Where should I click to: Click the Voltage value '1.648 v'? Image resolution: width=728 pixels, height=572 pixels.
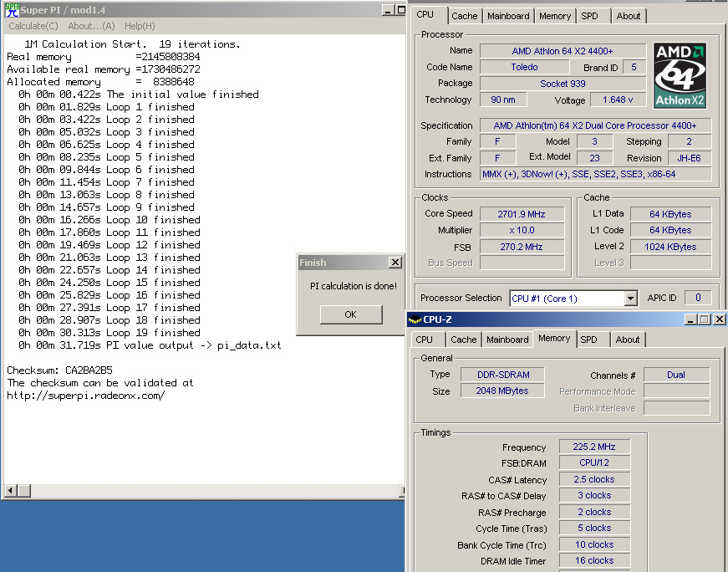click(618, 100)
